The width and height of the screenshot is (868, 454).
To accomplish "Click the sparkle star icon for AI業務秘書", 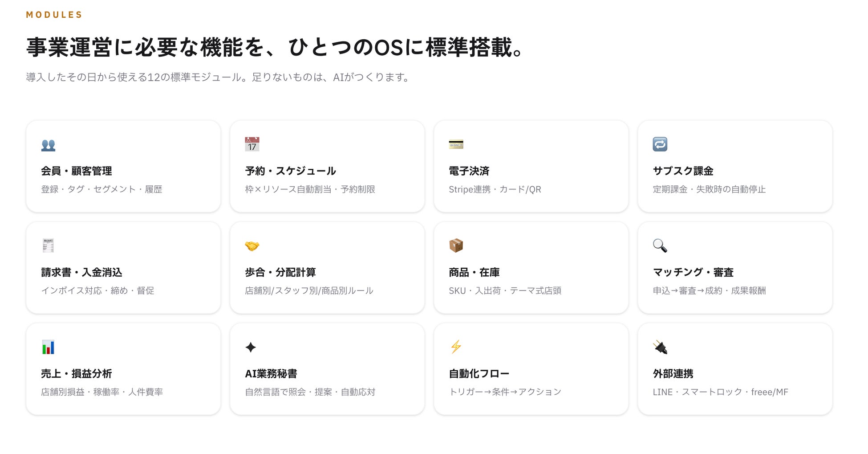I will (251, 347).
